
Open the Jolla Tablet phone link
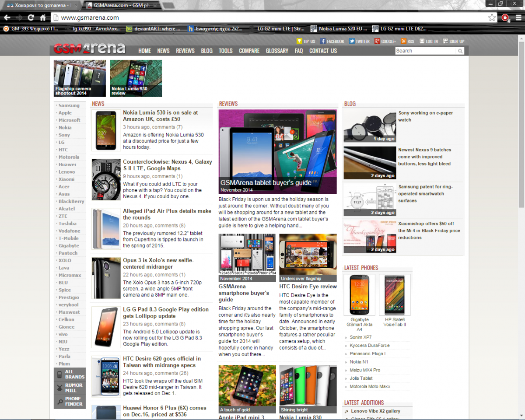pyautogui.click(x=361, y=378)
